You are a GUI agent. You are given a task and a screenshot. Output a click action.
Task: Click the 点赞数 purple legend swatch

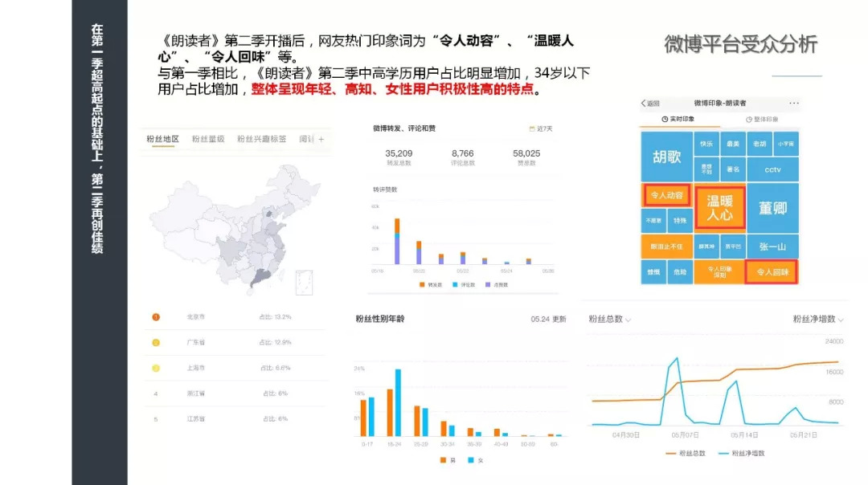[488, 285]
